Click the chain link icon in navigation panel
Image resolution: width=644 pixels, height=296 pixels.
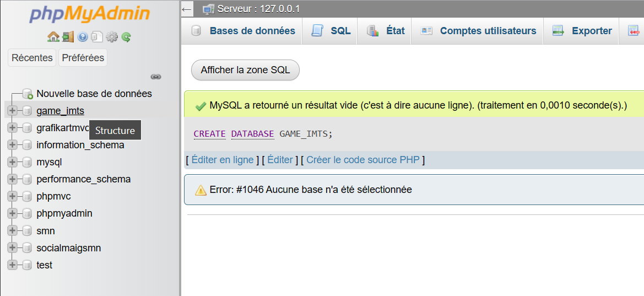coord(156,77)
